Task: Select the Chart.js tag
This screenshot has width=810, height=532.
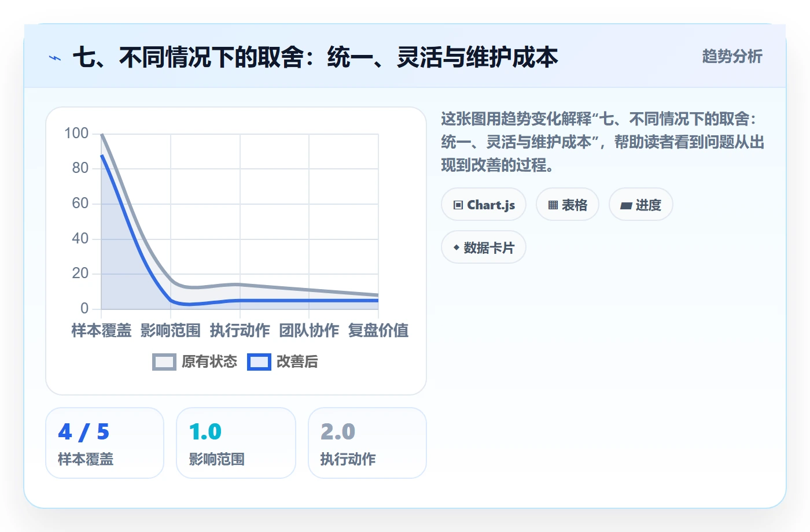Action: tap(484, 205)
